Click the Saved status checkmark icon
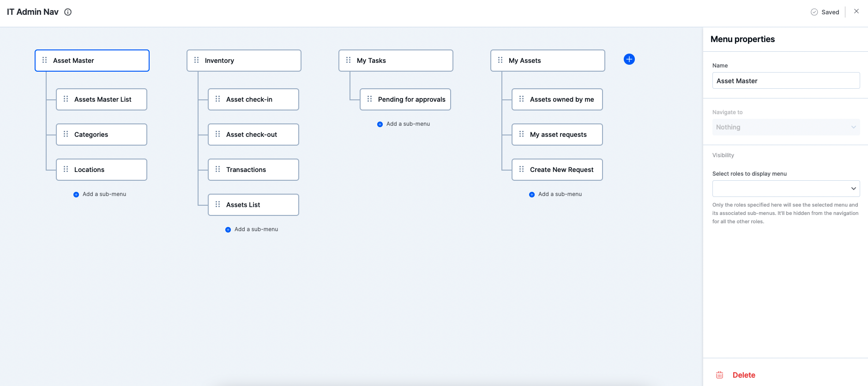The height and width of the screenshot is (386, 868). click(814, 12)
